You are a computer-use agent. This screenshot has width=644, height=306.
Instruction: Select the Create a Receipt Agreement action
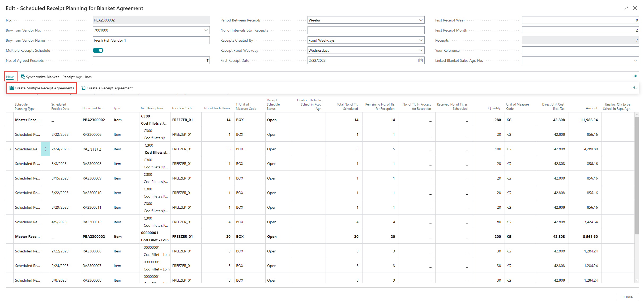point(109,88)
